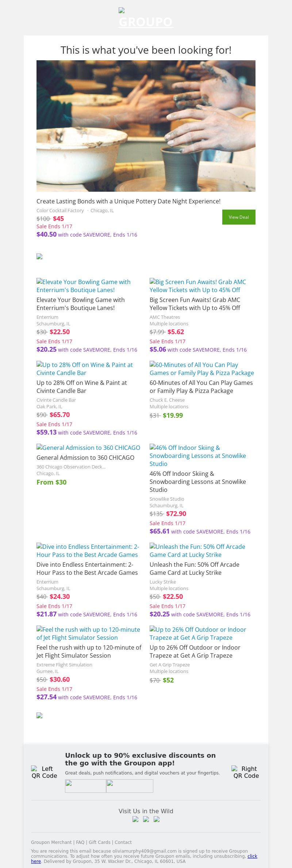View the General Admission to 360 CHICAGO deal
Viewport: 292px width, 868px height.
[x=88, y=448]
